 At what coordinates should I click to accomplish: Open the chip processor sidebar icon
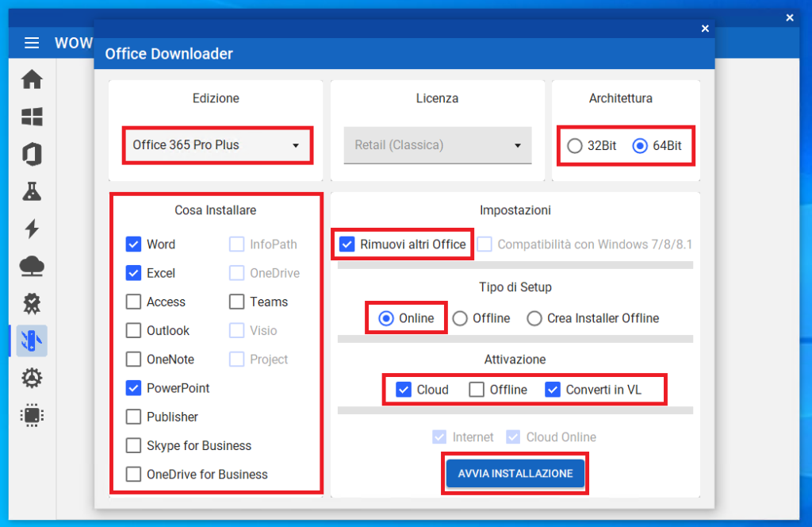tap(32, 415)
